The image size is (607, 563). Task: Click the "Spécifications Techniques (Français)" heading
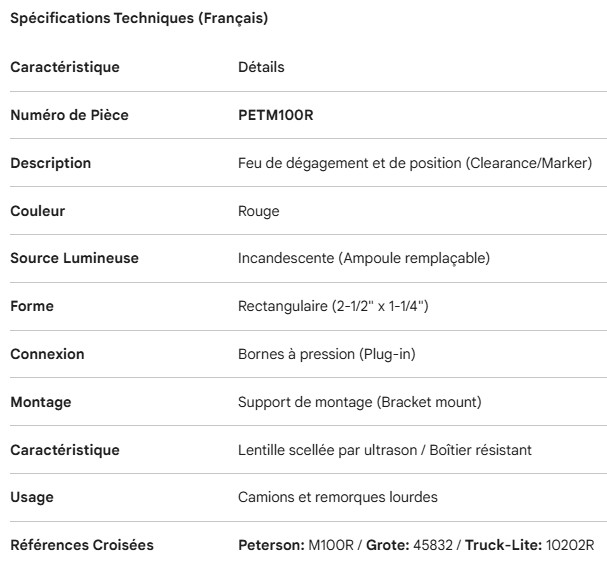(138, 19)
